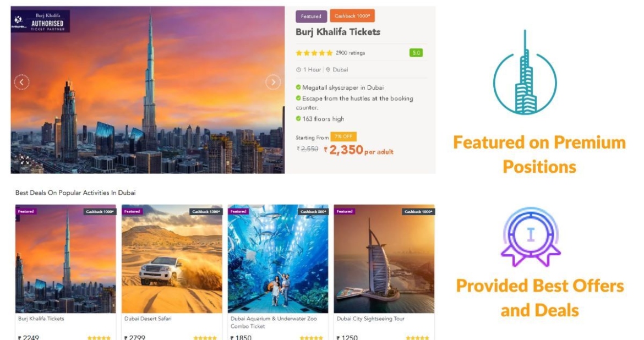Expand the carousel image to fullscreen
The width and height of the screenshot is (644, 340).
[x=25, y=160]
